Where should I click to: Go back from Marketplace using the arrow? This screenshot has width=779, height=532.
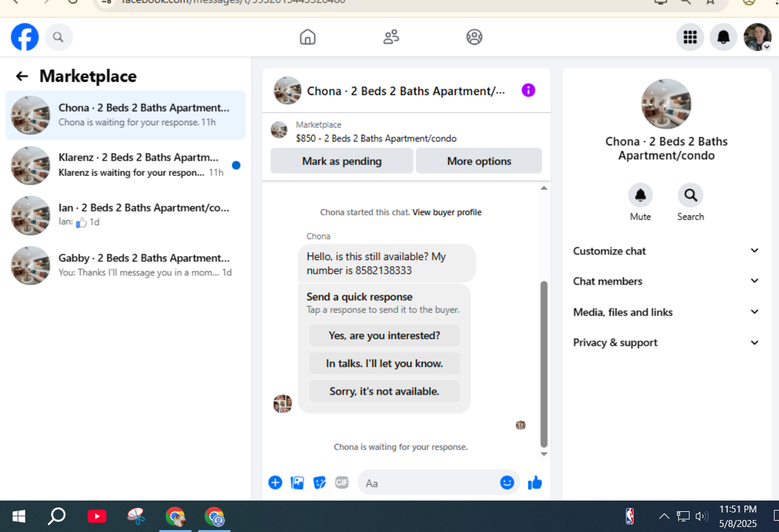(22, 76)
